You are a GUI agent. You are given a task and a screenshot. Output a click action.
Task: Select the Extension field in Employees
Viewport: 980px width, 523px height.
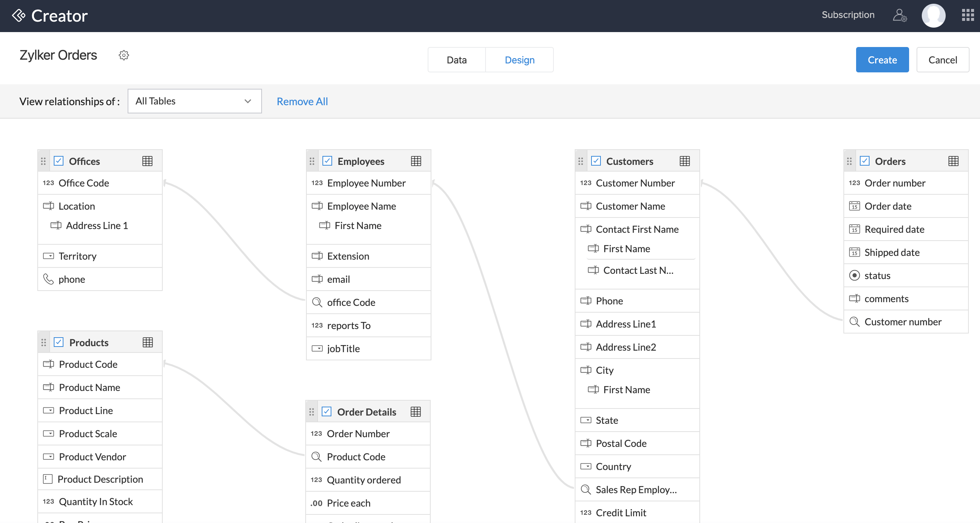click(x=369, y=256)
